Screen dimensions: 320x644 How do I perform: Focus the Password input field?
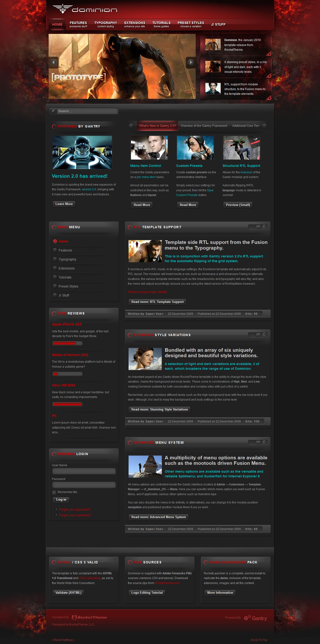point(84,485)
